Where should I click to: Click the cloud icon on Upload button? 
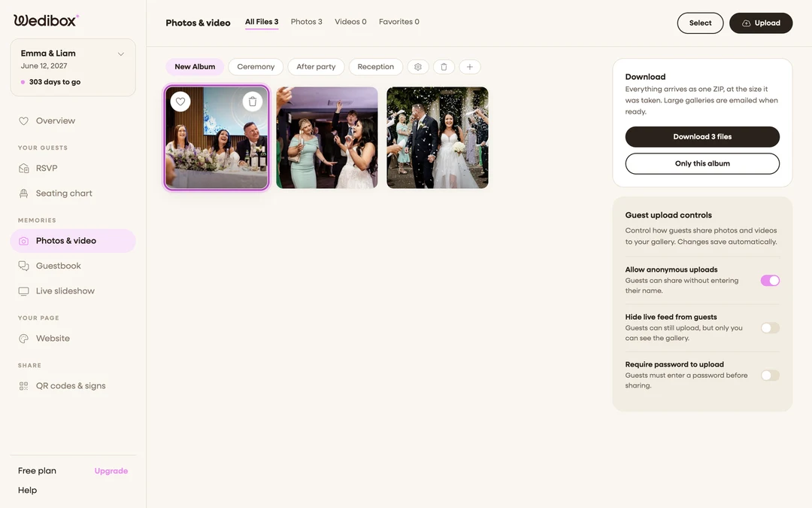747,23
